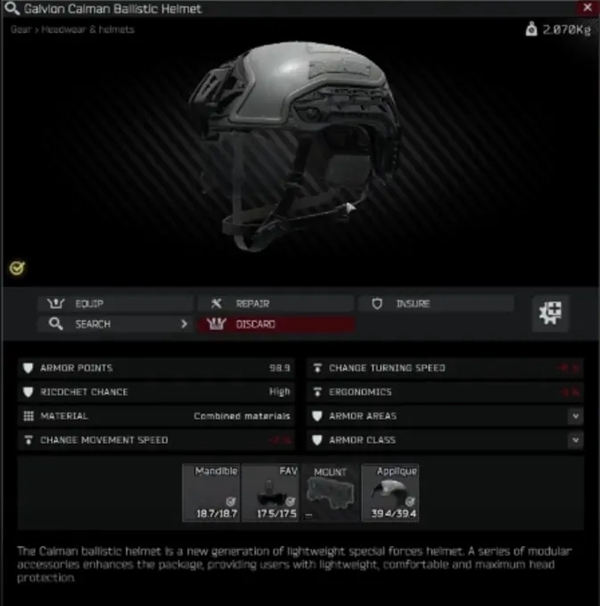Click the magnifier icon beside the item title
The width and height of the screenshot is (600, 606).
click(12, 8)
